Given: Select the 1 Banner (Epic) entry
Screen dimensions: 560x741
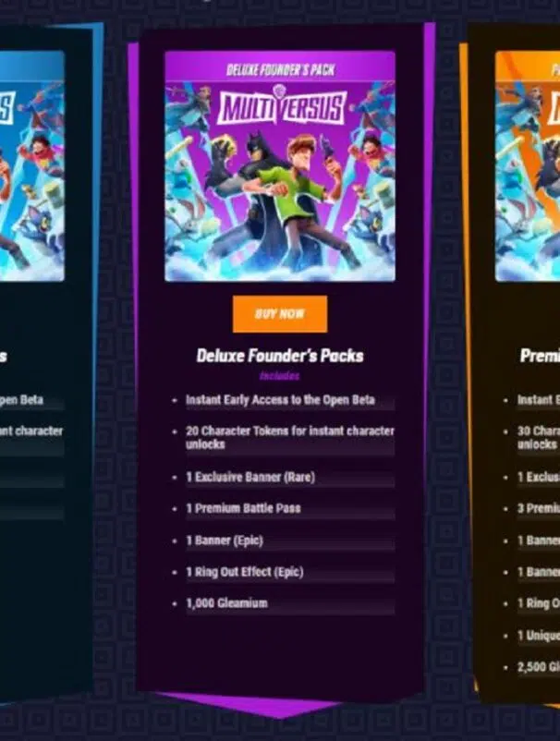Looking at the screenshot, I should tap(225, 541).
